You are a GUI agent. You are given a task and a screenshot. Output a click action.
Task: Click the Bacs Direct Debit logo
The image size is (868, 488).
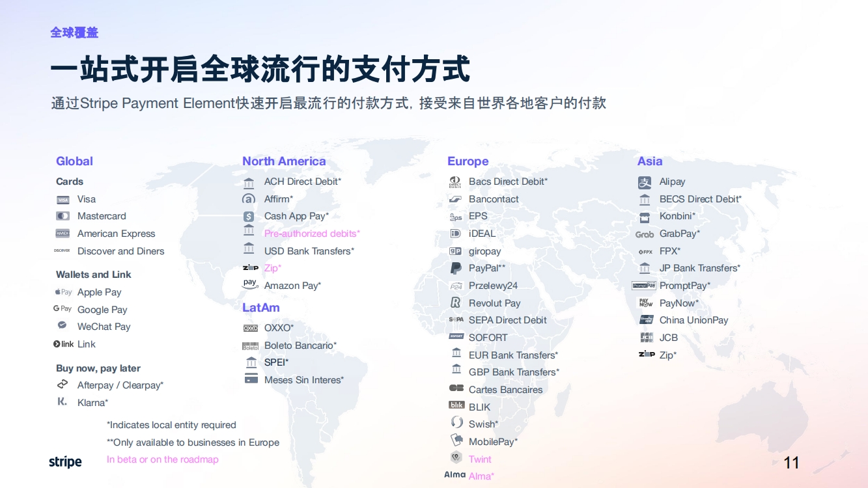[x=455, y=182]
